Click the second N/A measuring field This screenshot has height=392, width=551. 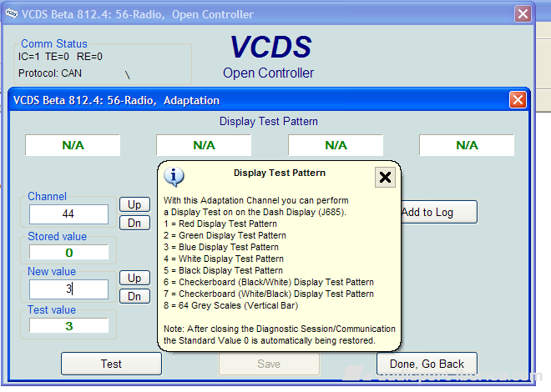pos(204,145)
